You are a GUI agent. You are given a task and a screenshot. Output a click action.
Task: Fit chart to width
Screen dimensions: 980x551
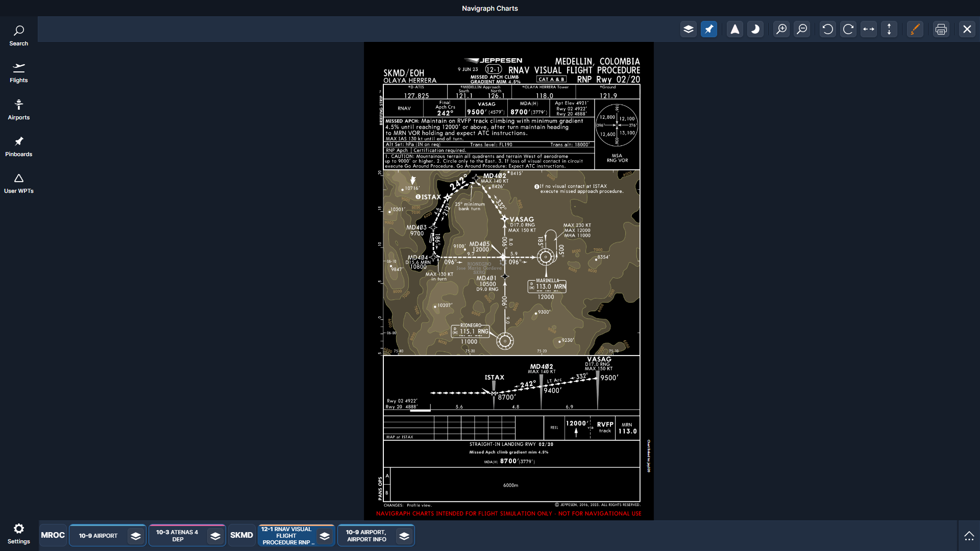[869, 29]
